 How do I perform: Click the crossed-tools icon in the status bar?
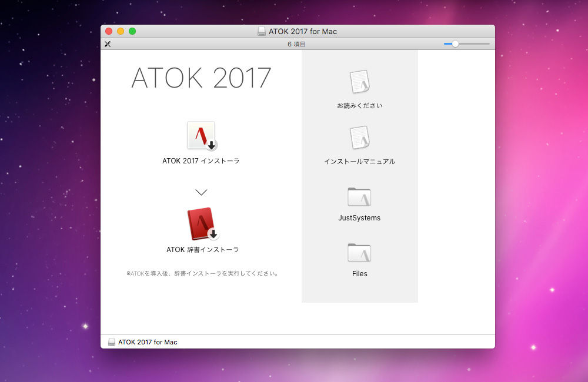coord(108,44)
